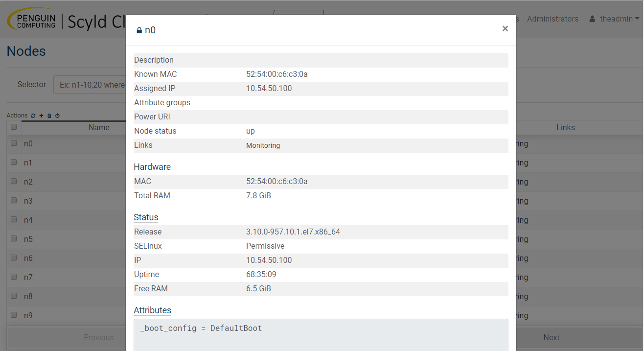Click Release value 3.10.0-957.10.1.el7.x86_64
Screen dimensions: 644x351
[293, 232]
